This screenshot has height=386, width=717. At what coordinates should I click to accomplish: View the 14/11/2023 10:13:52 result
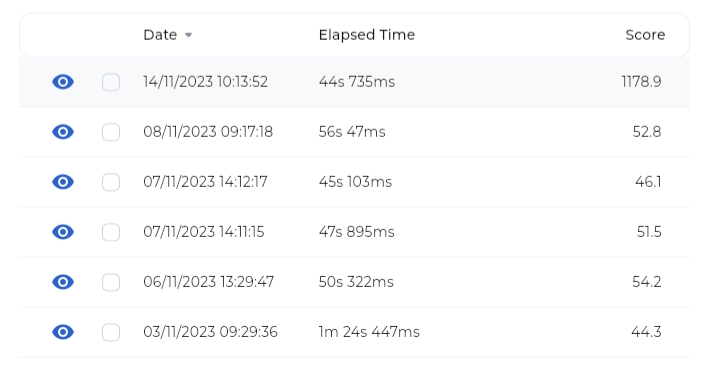[63, 82]
